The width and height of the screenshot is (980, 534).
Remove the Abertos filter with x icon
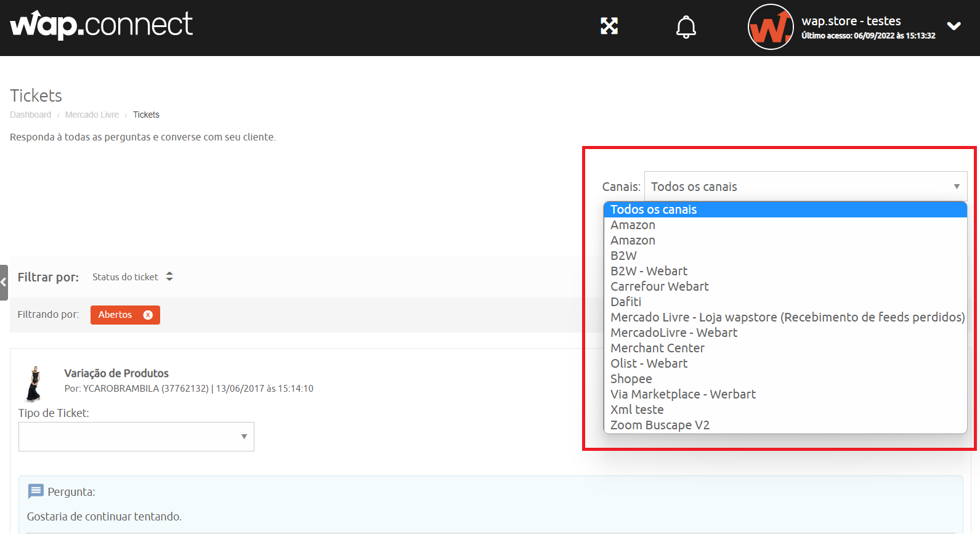click(x=148, y=315)
